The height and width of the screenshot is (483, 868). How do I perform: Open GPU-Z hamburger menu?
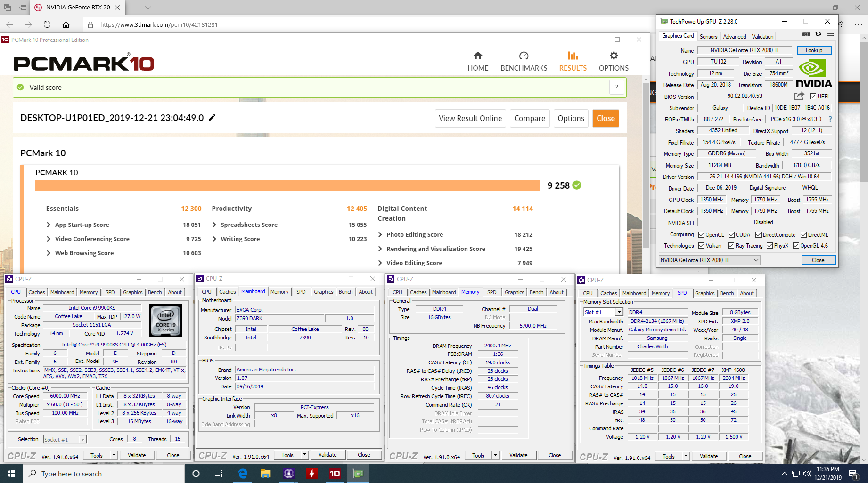830,34
